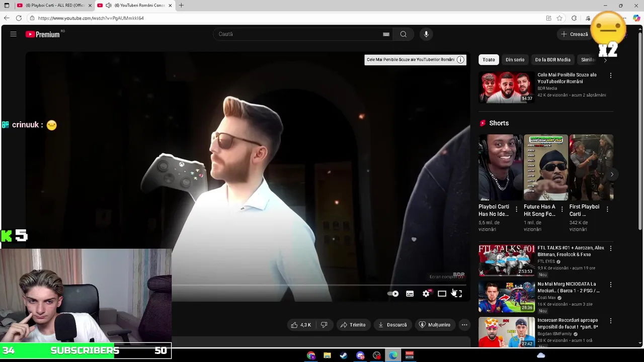
Task: Click the browser address bar URL
Action: pos(91,18)
